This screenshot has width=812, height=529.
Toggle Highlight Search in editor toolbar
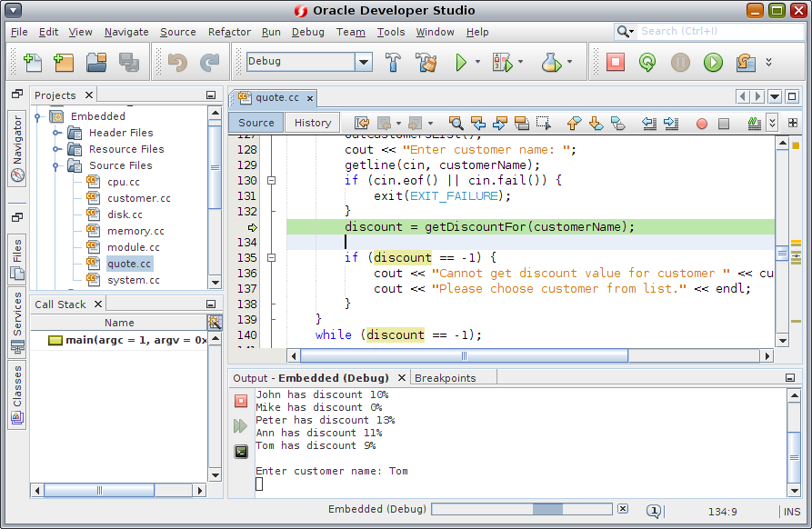(522, 123)
